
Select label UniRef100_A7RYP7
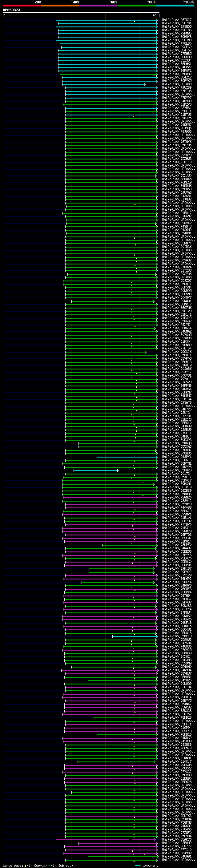[176, 98]
